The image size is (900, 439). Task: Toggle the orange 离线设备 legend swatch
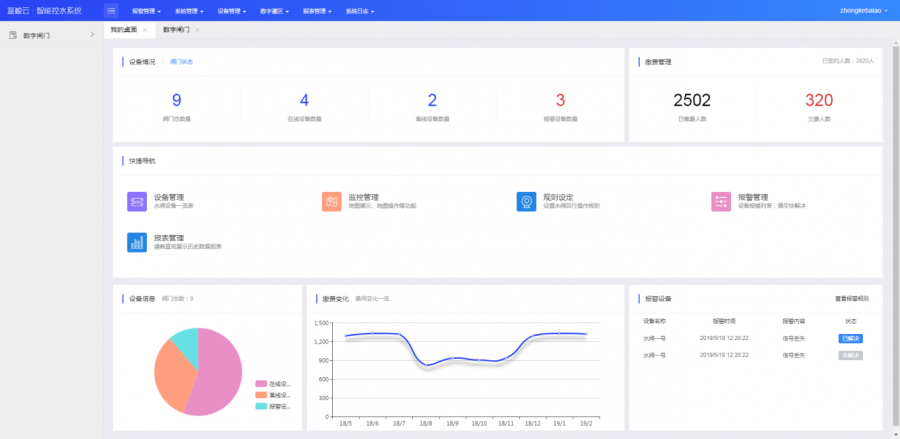click(x=261, y=395)
